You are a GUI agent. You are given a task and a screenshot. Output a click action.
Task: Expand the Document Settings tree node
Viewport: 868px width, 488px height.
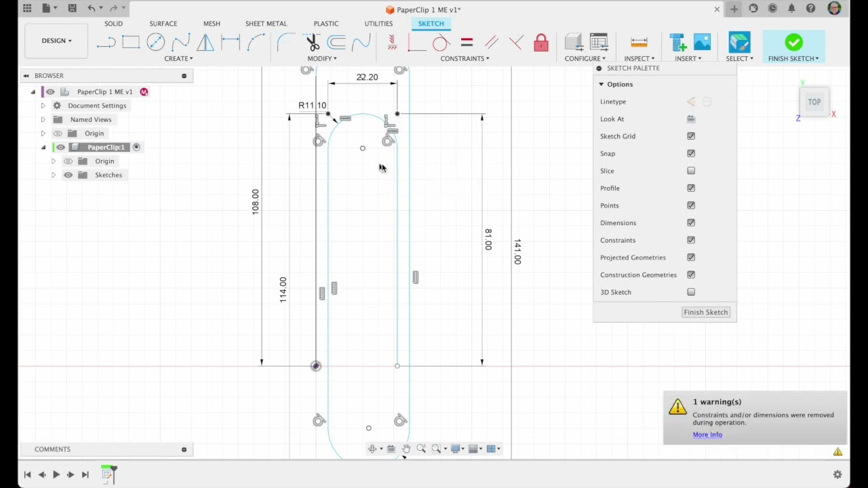43,106
